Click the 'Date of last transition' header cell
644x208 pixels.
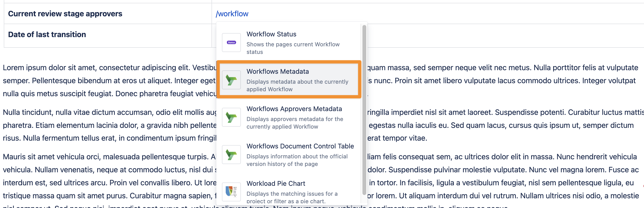tap(47, 35)
